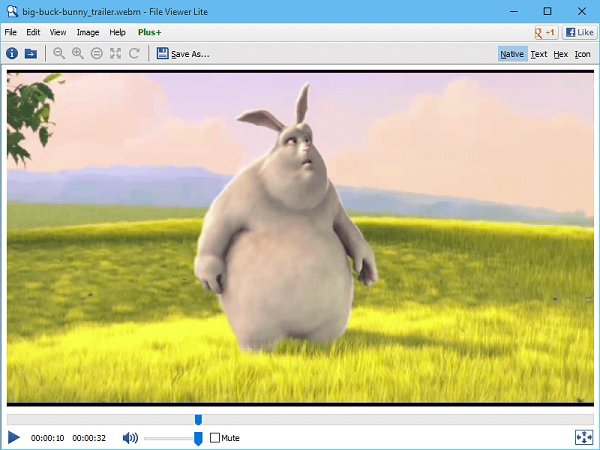This screenshot has width=600, height=450.
Task: Switch to Text view
Action: pyautogui.click(x=539, y=54)
